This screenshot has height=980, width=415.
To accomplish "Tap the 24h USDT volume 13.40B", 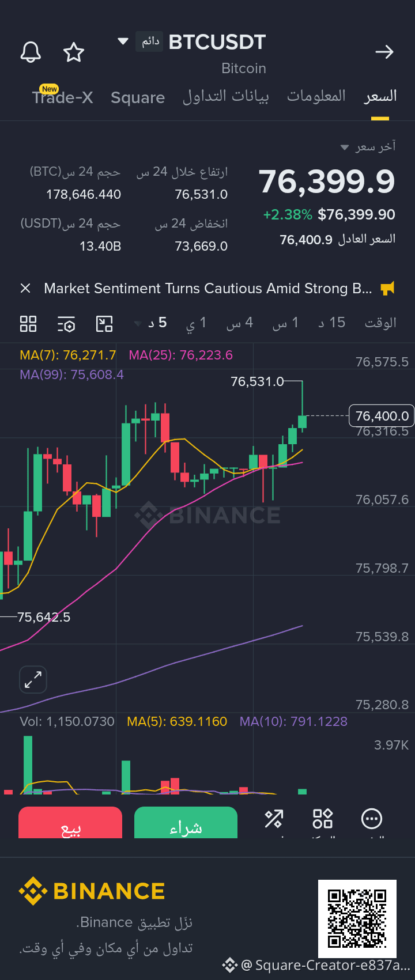I will click(100, 246).
